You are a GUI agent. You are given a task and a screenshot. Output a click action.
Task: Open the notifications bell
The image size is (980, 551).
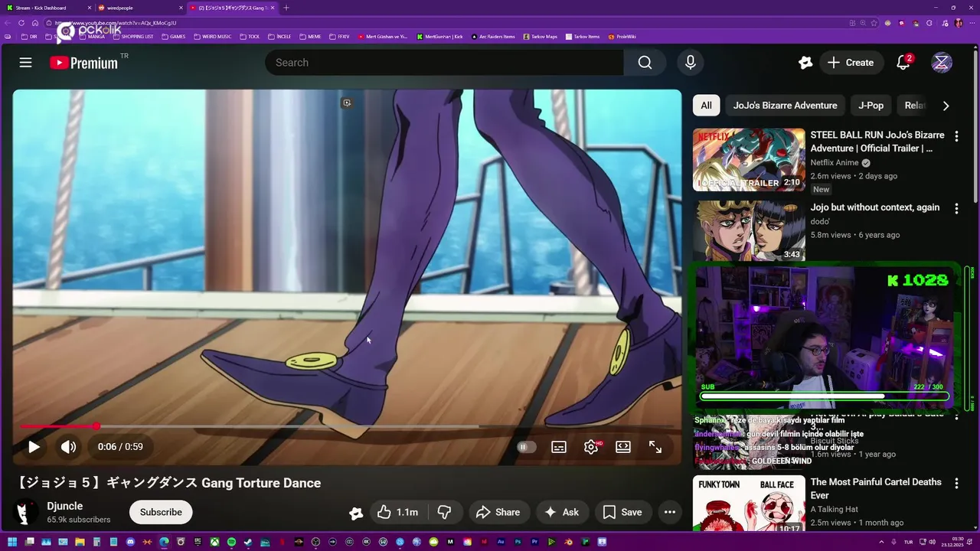pos(903,63)
